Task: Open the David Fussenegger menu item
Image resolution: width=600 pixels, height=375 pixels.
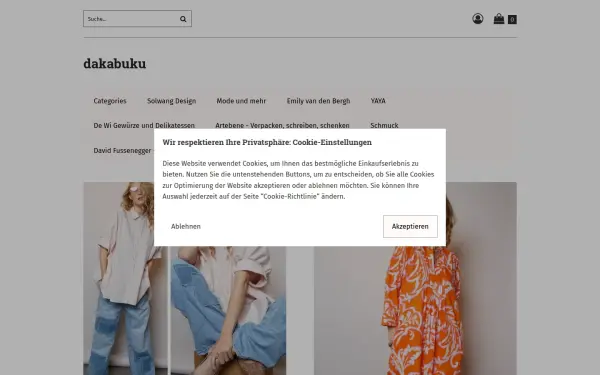Action: [x=122, y=151]
